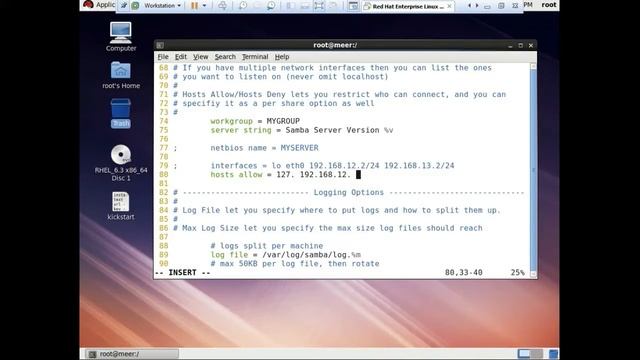Click the pause virtual machine icon
640x360 pixels.
pos(195,6)
